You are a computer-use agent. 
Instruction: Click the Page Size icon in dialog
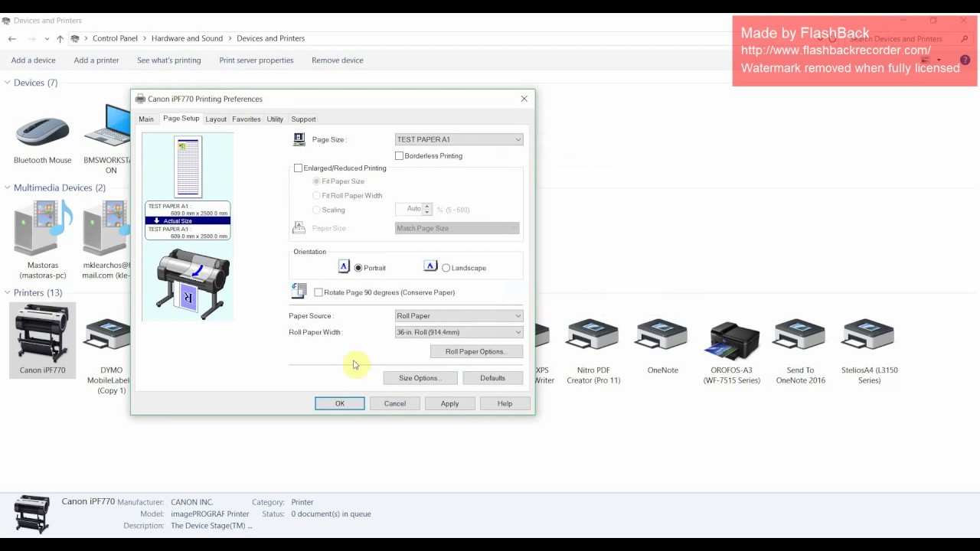[x=299, y=139]
